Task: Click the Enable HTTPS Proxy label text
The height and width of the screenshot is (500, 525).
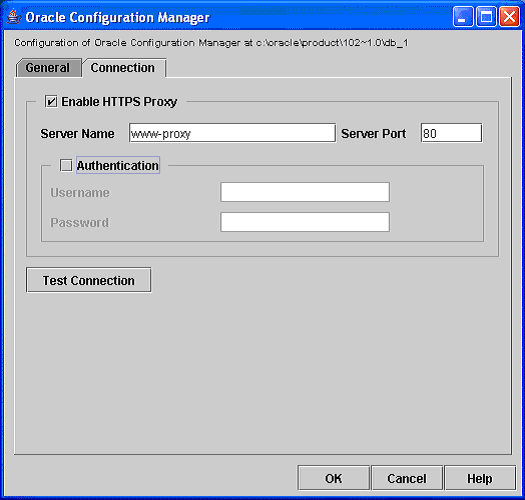Action: coord(119,102)
